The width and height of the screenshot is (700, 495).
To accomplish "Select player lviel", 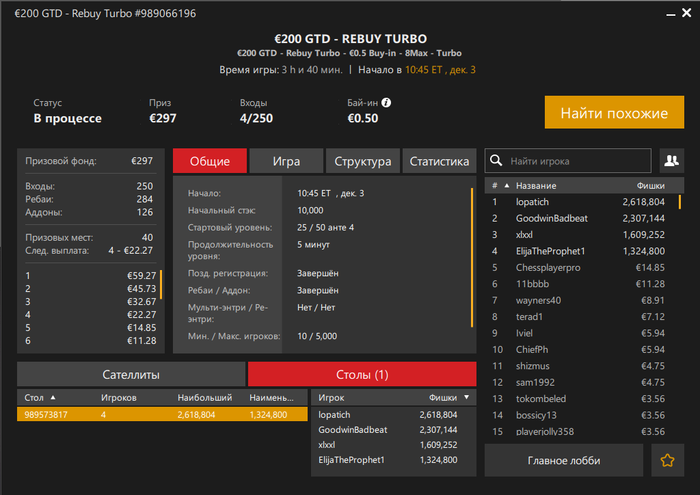I will [582, 333].
